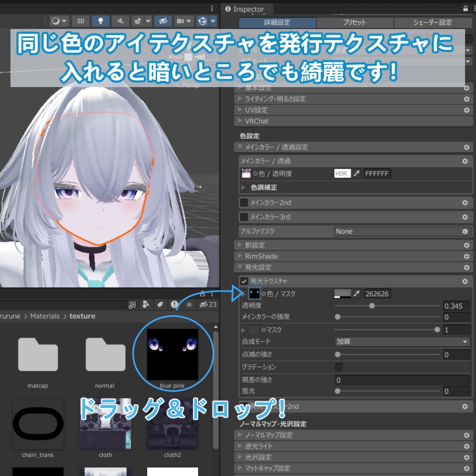This screenshot has height=476, width=476.
Task: Open gear menu for メインカラー / 透過設定
Action: point(466,147)
